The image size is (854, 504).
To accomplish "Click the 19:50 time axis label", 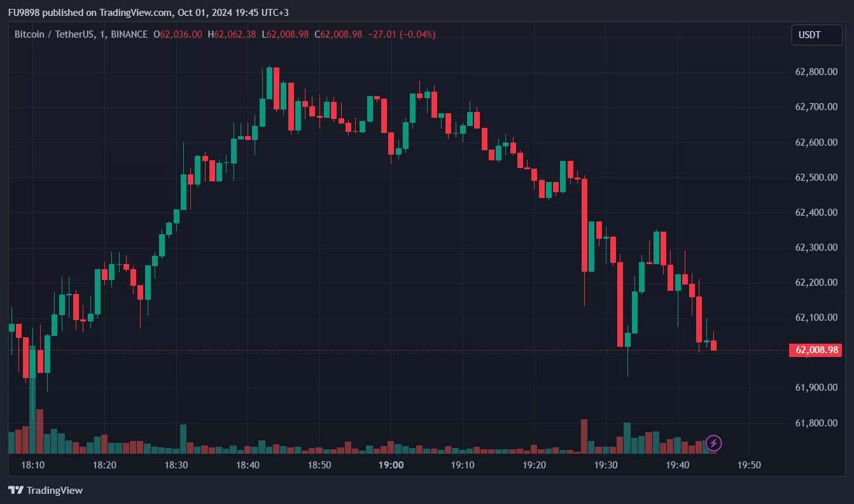I will 749,465.
